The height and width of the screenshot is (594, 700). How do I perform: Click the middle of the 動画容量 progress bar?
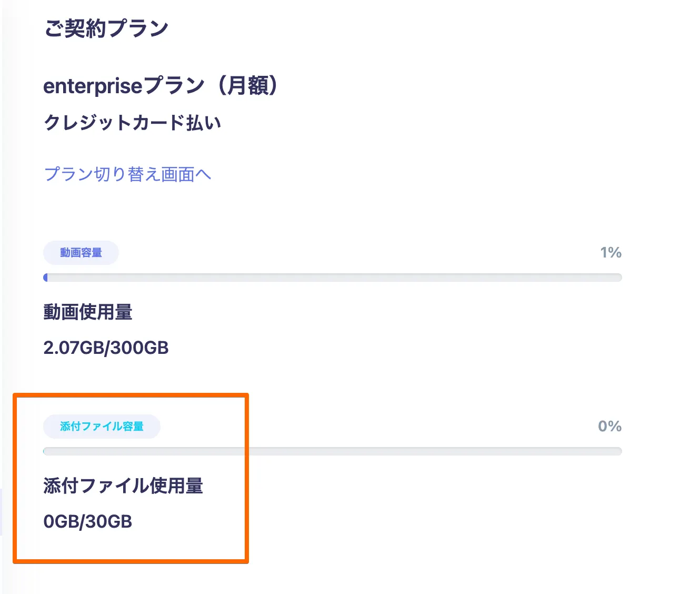click(x=333, y=278)
